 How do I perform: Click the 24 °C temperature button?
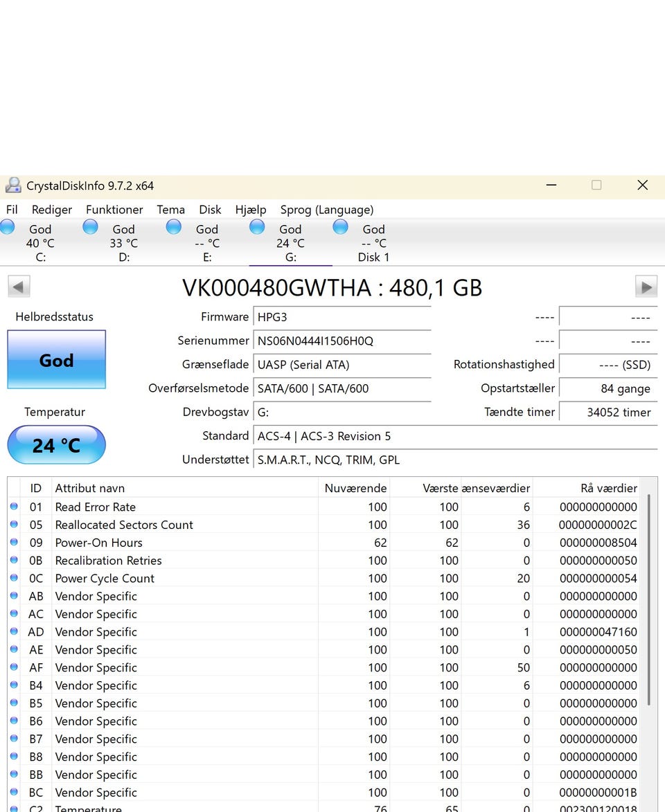click(x=56, y=445)
